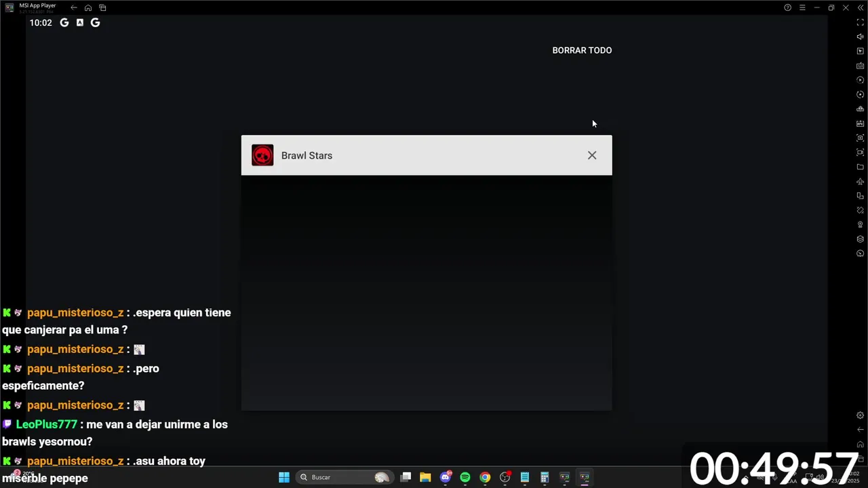Click the message 'espera quien tiene'
The height and width of the screenshot is (488, 868).
182,312
